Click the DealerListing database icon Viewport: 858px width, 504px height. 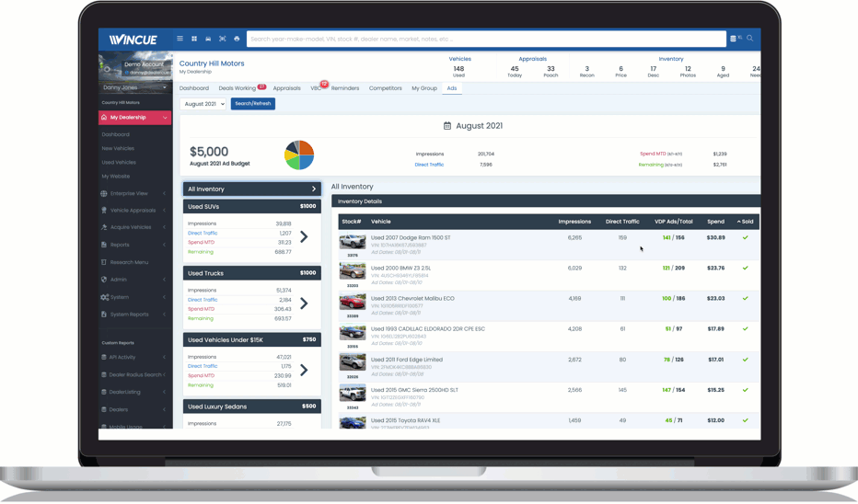[x=104, y=392]
